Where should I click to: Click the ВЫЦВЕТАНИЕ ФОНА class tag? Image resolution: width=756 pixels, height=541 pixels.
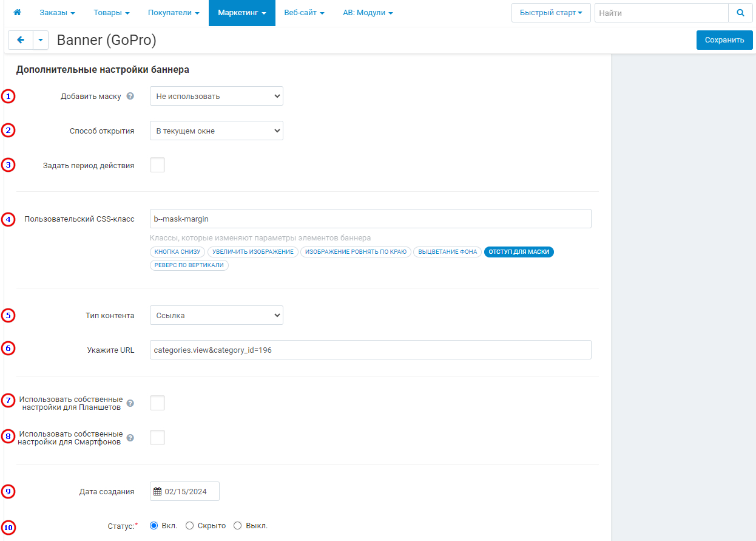(x=448, y=252)
